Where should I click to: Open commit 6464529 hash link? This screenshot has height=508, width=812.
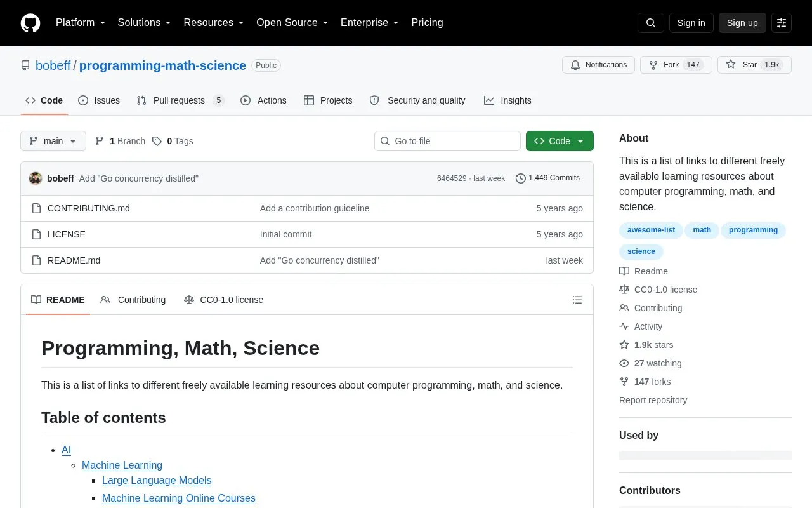click(452, 178)
